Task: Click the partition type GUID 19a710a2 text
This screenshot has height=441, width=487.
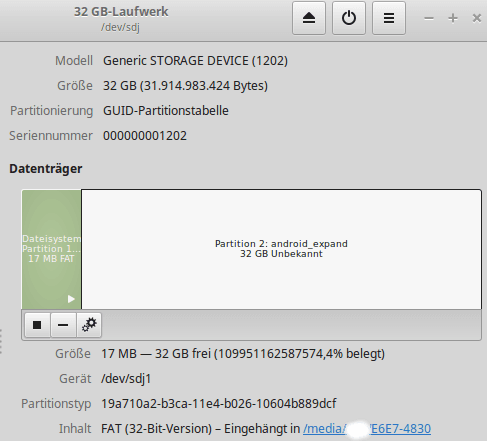Action: 219,404
